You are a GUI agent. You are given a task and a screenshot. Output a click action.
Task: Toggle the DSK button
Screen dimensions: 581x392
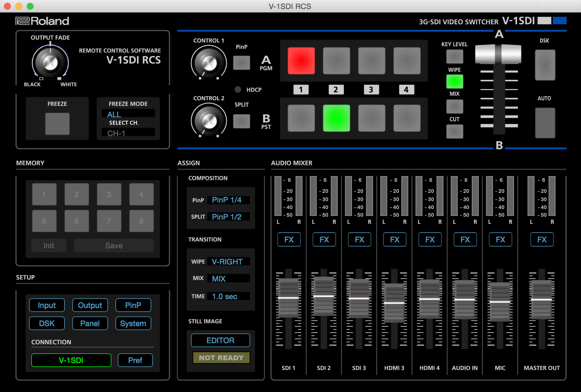(545, 65)
